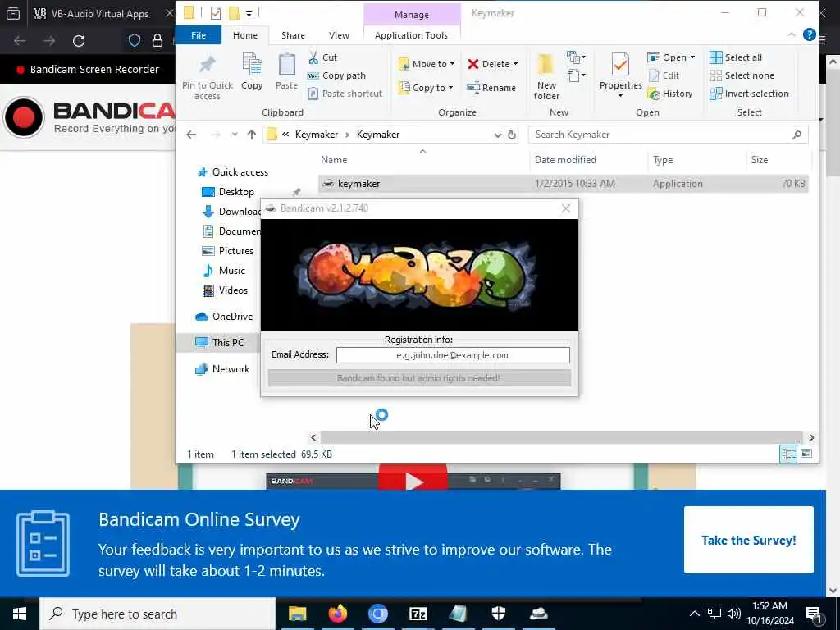Open 7-Zip from the taskbar
This screenshot has height=630, width=840.
coord(418,614)
